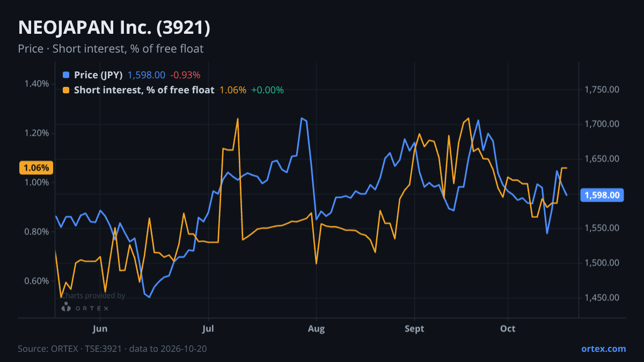Click the NEOJAPAN Inc. (3921) title
The width and height of the screenshot is (644, 362).
114,28
